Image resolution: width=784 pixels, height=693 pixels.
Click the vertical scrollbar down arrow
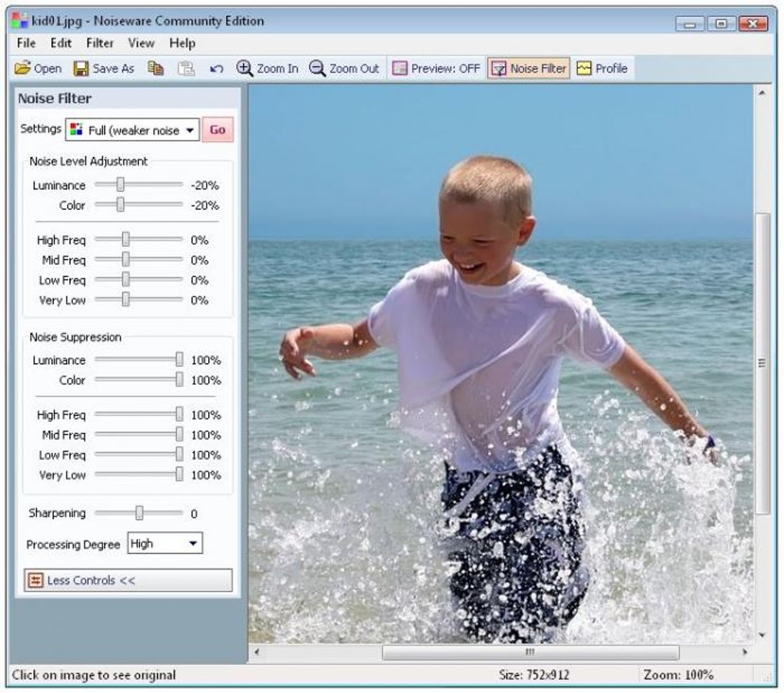pos(762,635)
